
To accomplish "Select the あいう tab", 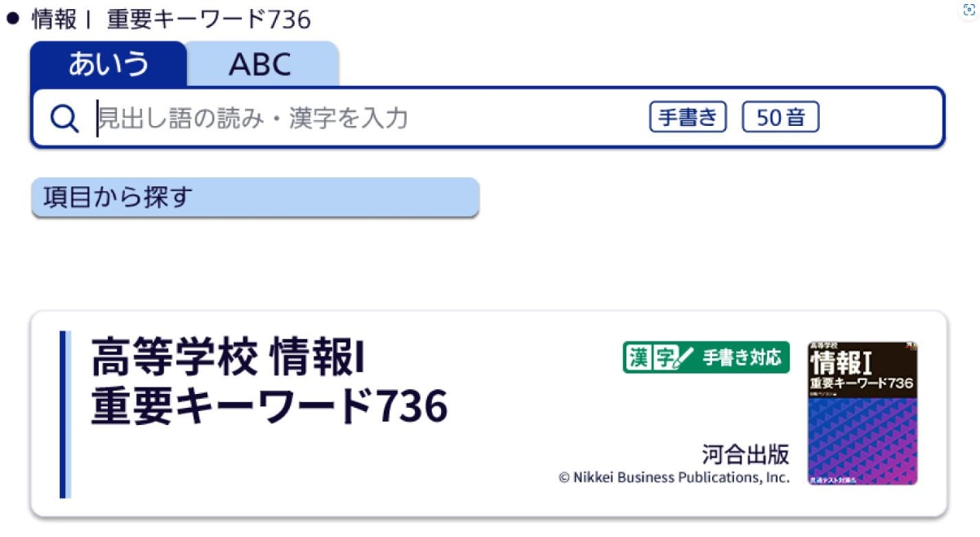I will coord(106,63).
